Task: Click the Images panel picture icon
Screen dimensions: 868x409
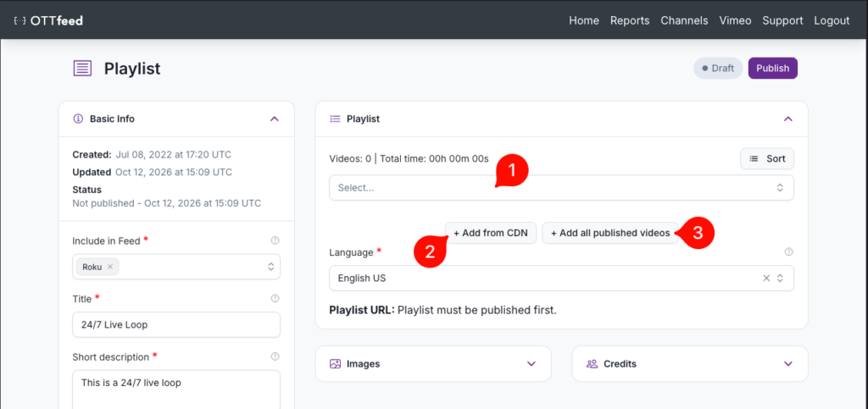Action: (335, 363)
